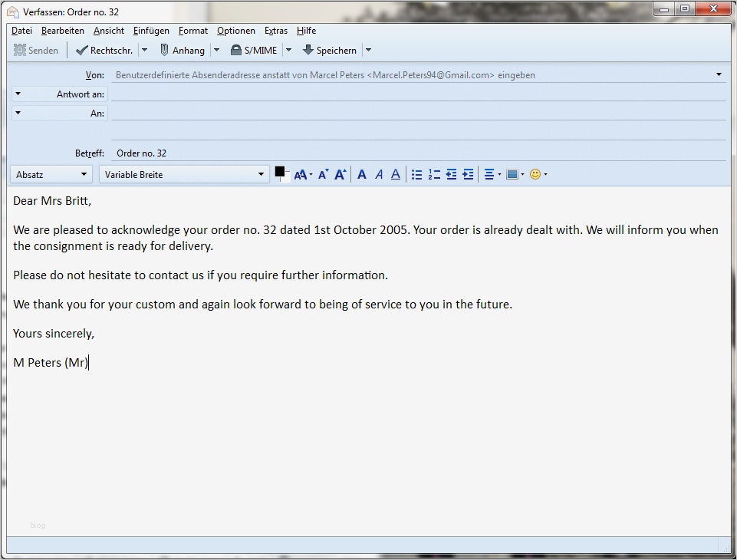Screen dimensions: 737x560
Task: Insert a numbered list
Action: pyautogui.click(x=434, y=174)
